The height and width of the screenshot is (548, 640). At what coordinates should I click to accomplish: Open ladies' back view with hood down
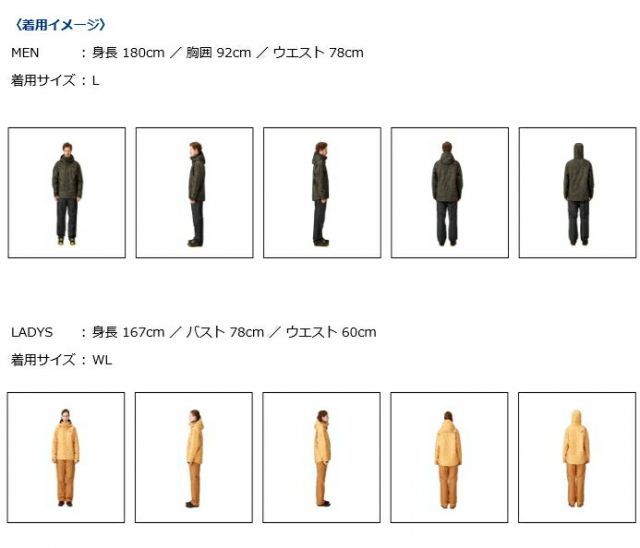coord(449,457)
